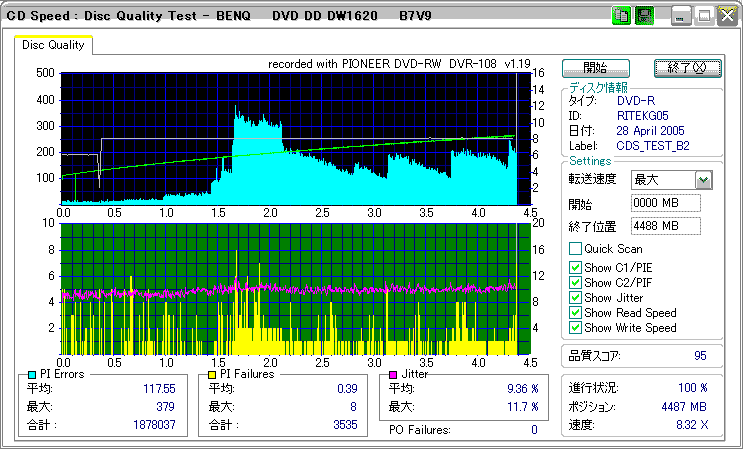Disable Show Jitter checkbox
Screen dimensions: 743x449
coord(575,297)
